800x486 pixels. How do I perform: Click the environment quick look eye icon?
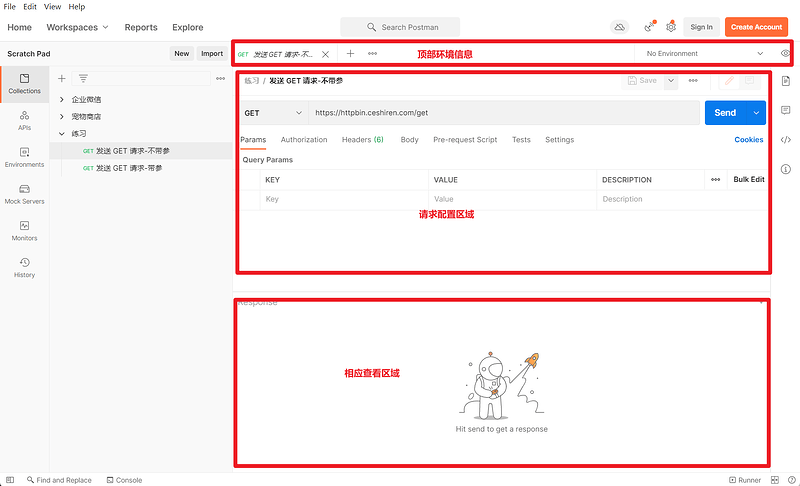pyautogui.click(x=785, y=53)
